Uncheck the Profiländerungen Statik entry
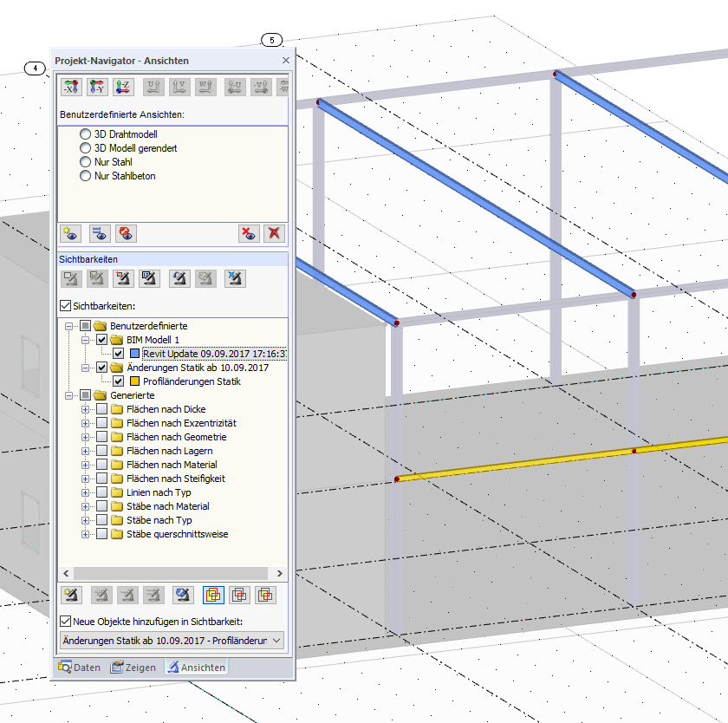This screenshot has height=723, width=728. pyautogui.click(x=119, y=381)
